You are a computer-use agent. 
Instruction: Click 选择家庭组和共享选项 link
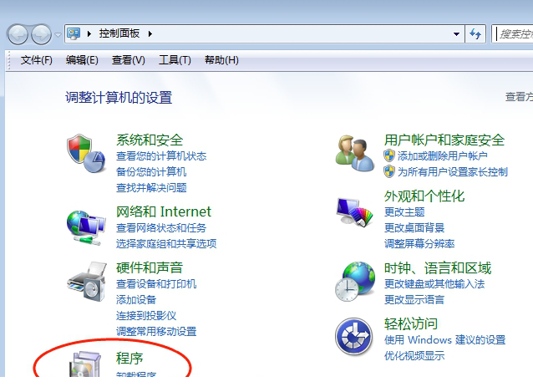[166, 243]
